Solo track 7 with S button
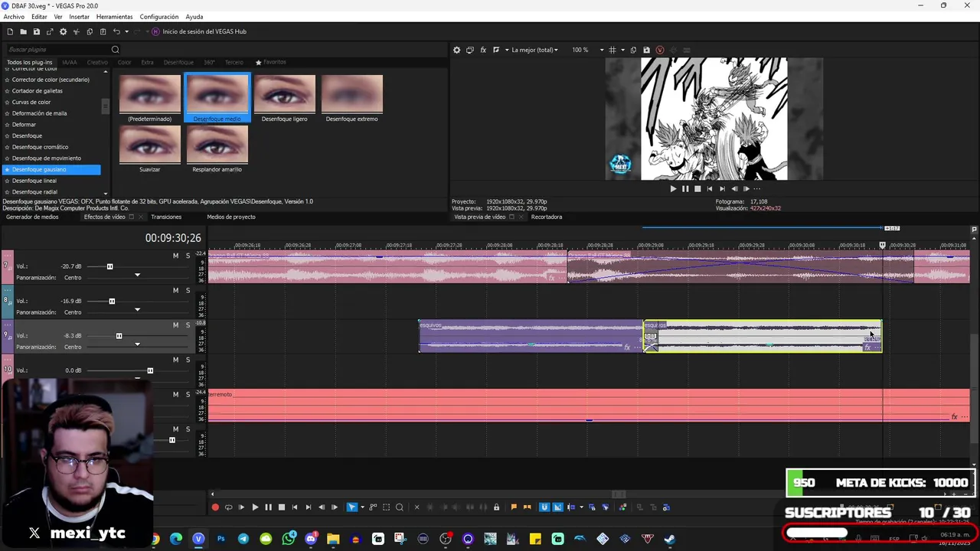The image size is (980, 551). (188, 256)
